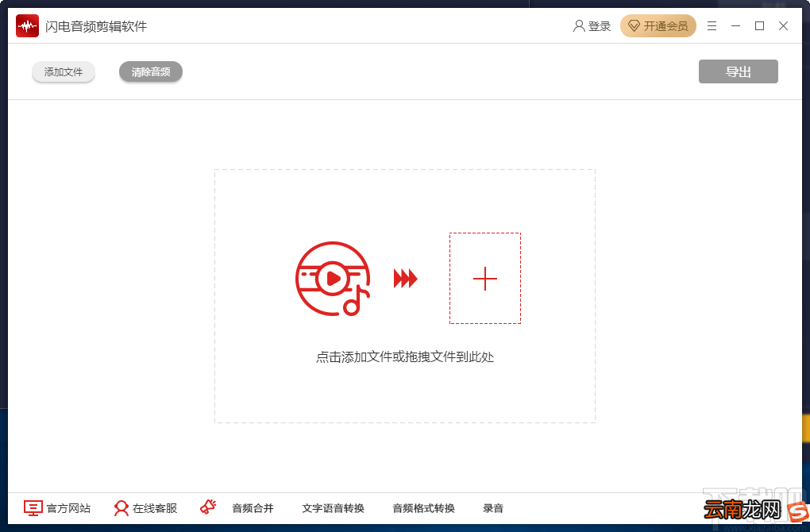Click the 点击添加文件或拖拽文件到此处 text
810x532 pixels.
(405, 357)
